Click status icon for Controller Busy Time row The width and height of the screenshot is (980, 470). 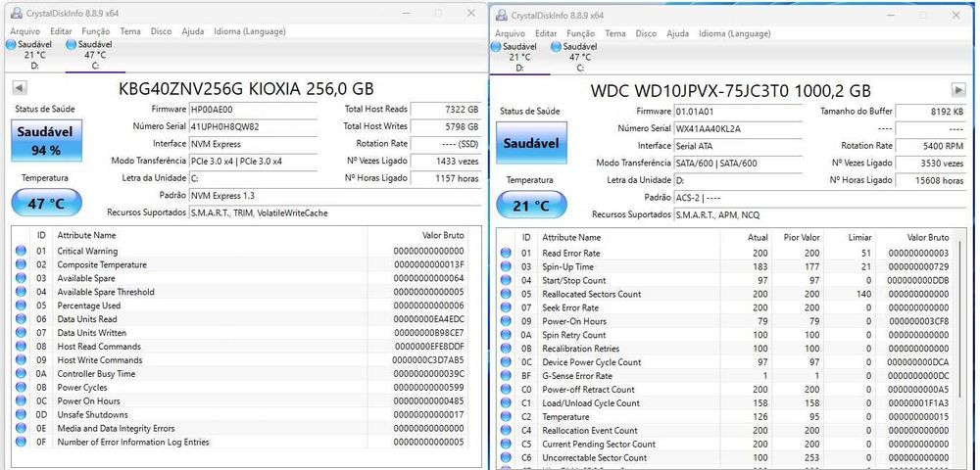[22, 374]
